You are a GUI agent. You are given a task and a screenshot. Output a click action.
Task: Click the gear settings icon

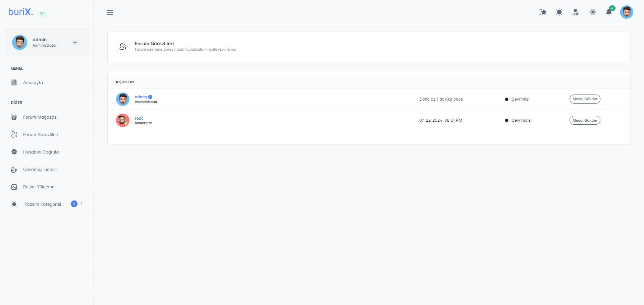(593, 12)
